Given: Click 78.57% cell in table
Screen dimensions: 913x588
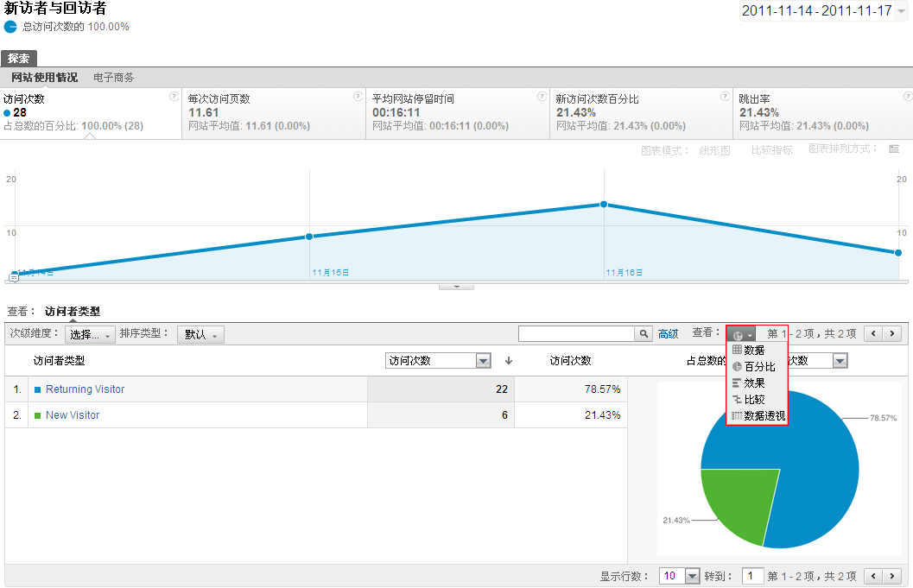Looking at the screenshot, I should click(603, 389).
